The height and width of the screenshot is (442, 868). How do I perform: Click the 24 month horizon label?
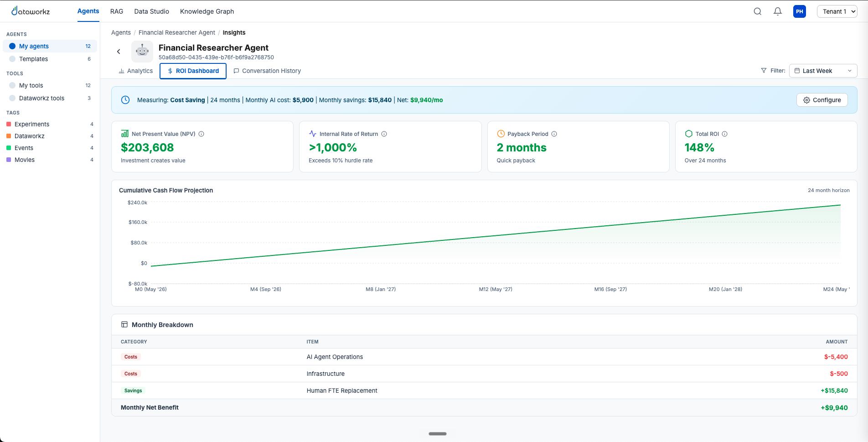point(829,190)
